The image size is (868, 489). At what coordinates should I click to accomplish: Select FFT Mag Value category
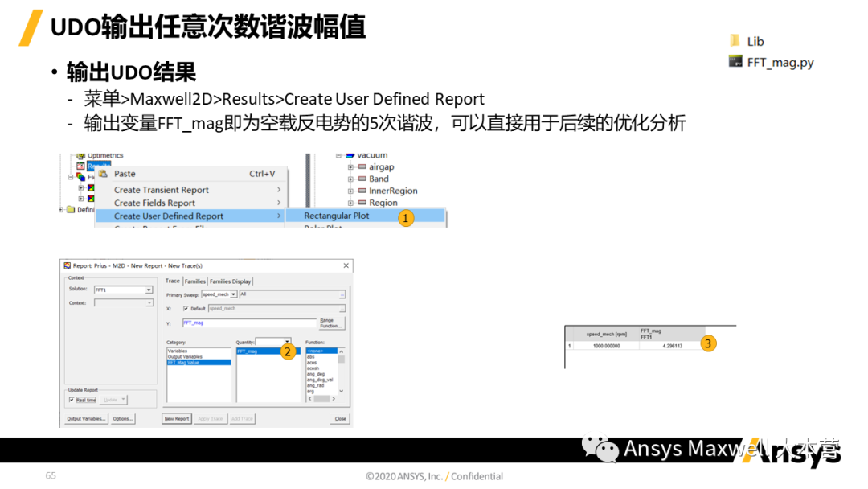[x=199, y=363]
